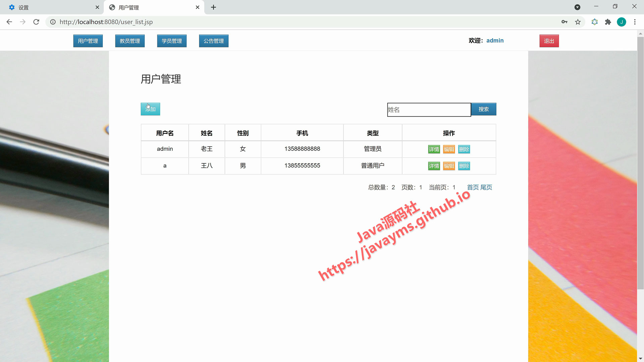This screenshot has width=644, height=362.
Task: Bookmark this page with the star icon
Action: [x=578, y=22]
